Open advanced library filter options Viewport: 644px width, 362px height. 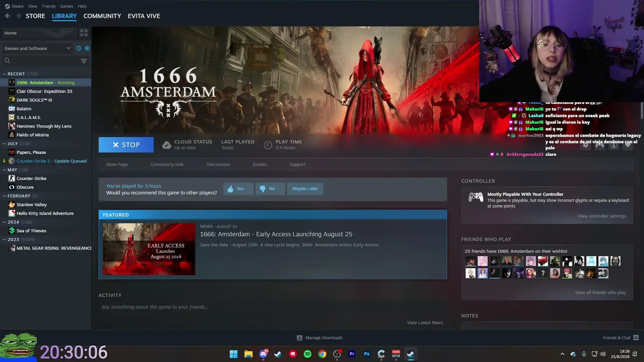coord(84,61)
